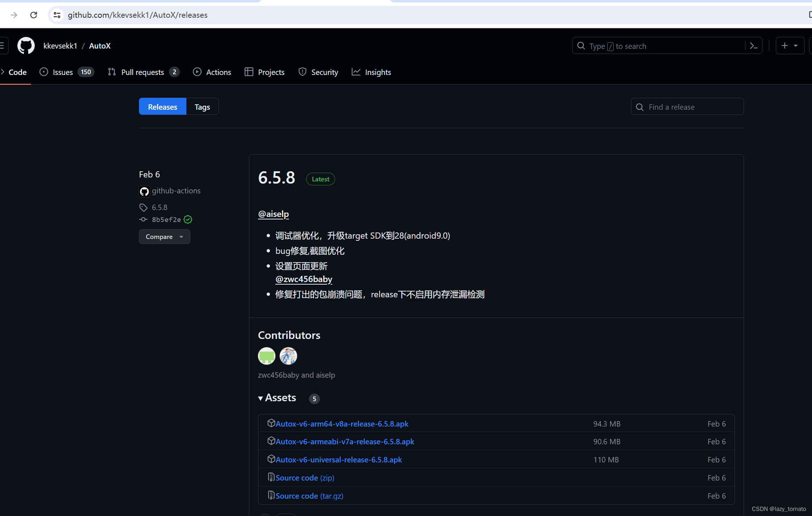Download Source code (zip)
This screenshot has width=812, height=516.
tap(305, 478)
